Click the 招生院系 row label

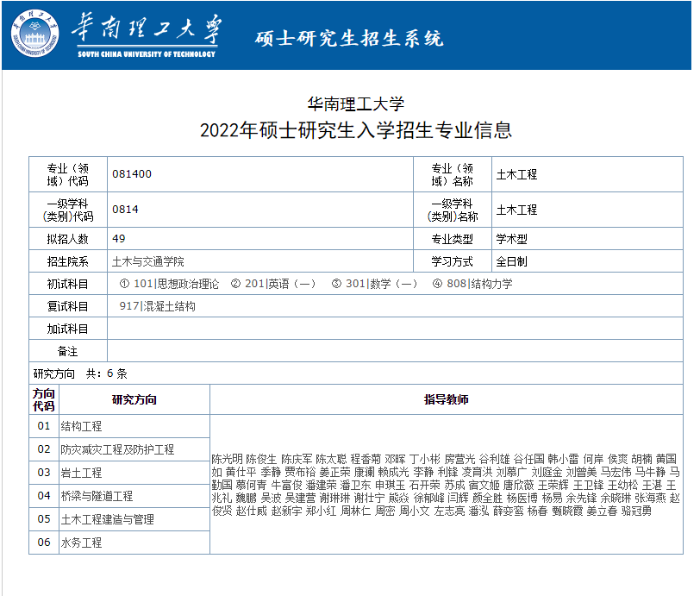point(68,261)
